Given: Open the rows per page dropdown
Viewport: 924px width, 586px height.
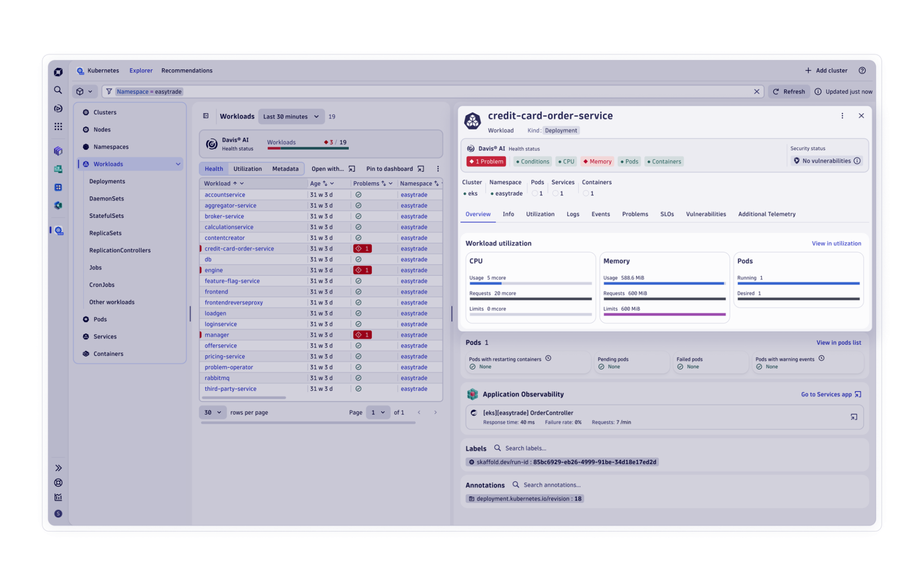Looking at the screenshot, I should click(212, 412).
